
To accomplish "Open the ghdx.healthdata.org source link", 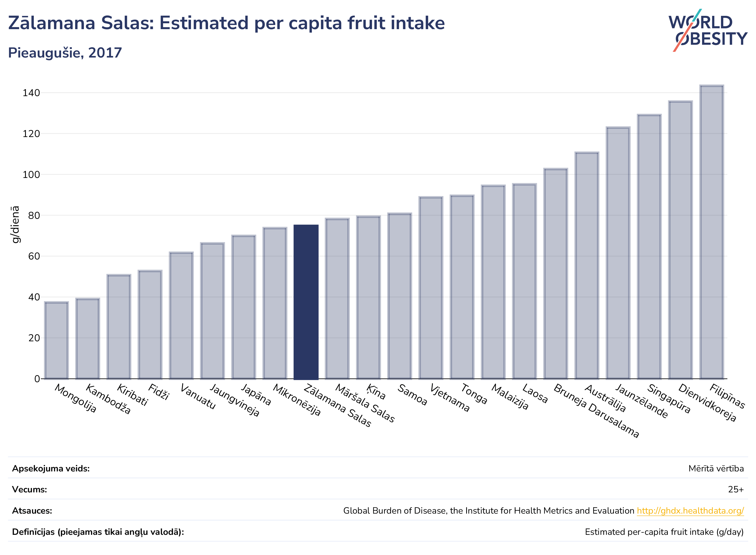I will (x=690, y=511).
